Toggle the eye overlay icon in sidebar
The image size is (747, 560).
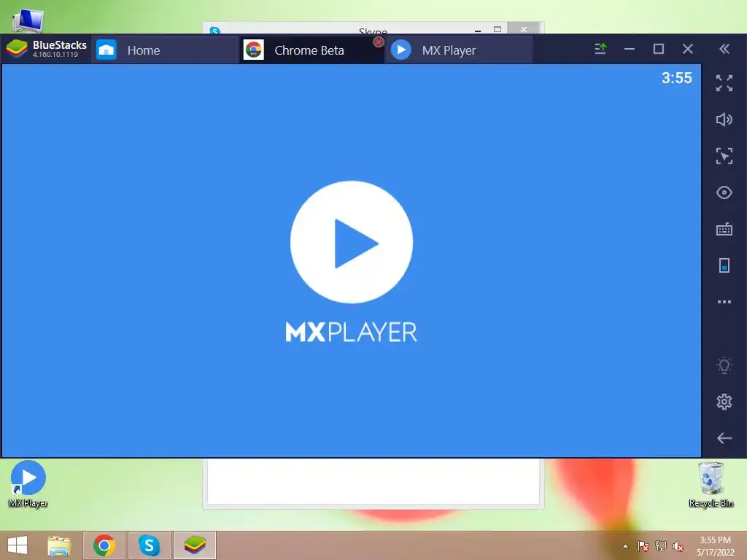(724, 192)
